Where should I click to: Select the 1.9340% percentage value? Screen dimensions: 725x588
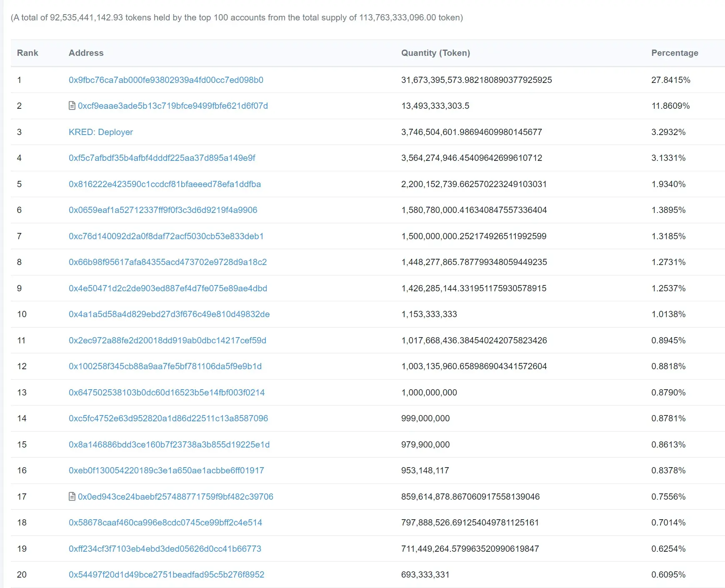pos(668,184)
